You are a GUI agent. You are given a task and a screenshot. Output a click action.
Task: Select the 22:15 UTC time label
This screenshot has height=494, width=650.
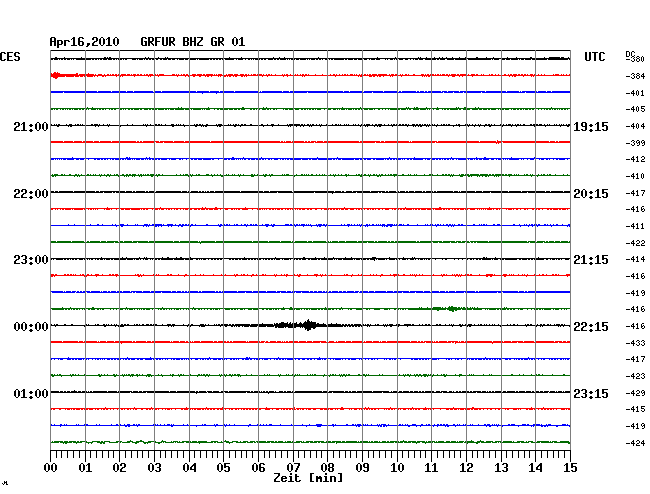pos(591,327)
